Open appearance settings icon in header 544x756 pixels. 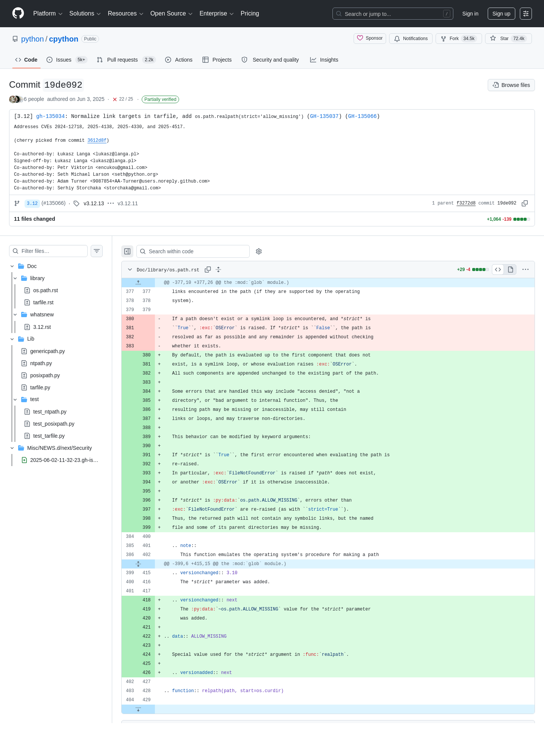click(x=526, y=14)
